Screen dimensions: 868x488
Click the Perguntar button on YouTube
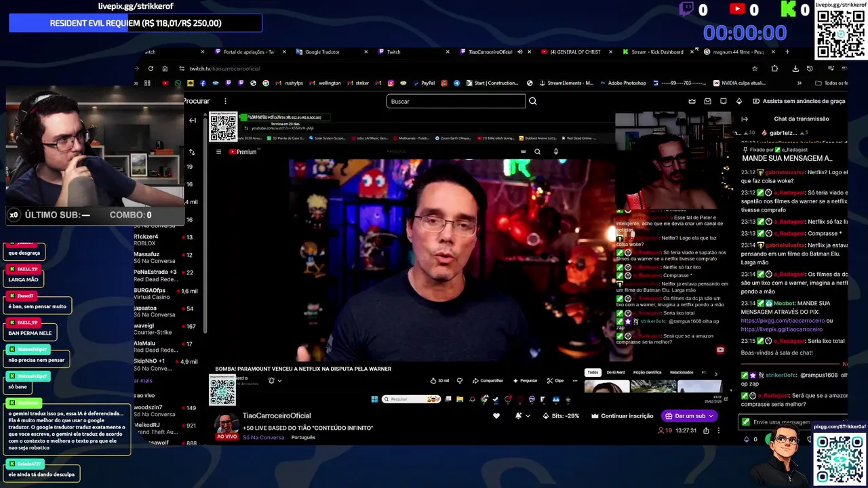coord(525,380)
